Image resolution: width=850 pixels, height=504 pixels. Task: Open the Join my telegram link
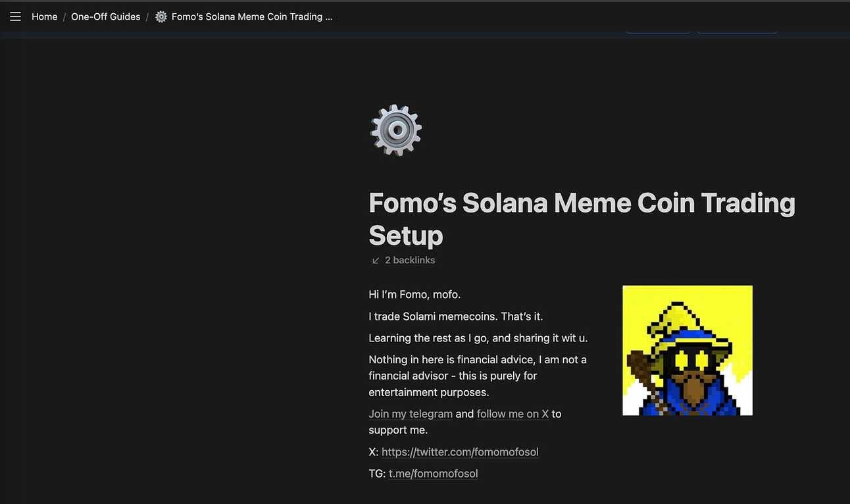tap(411, 414)
